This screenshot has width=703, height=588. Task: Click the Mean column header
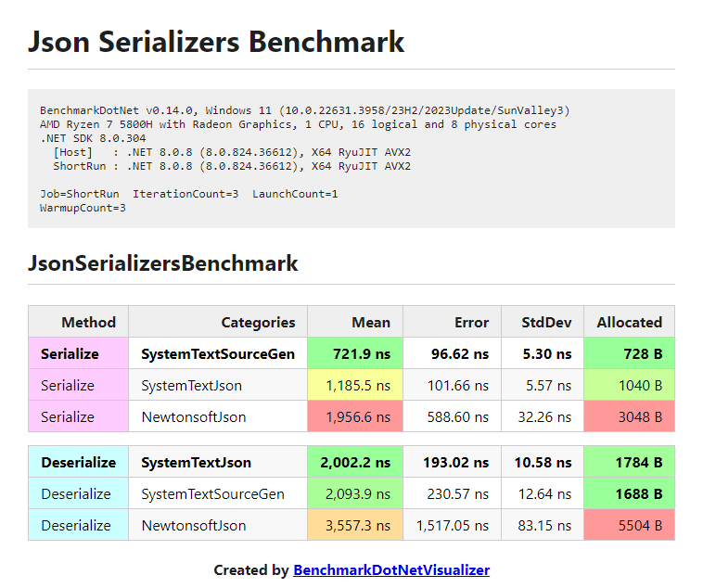(x=355, y=322)
